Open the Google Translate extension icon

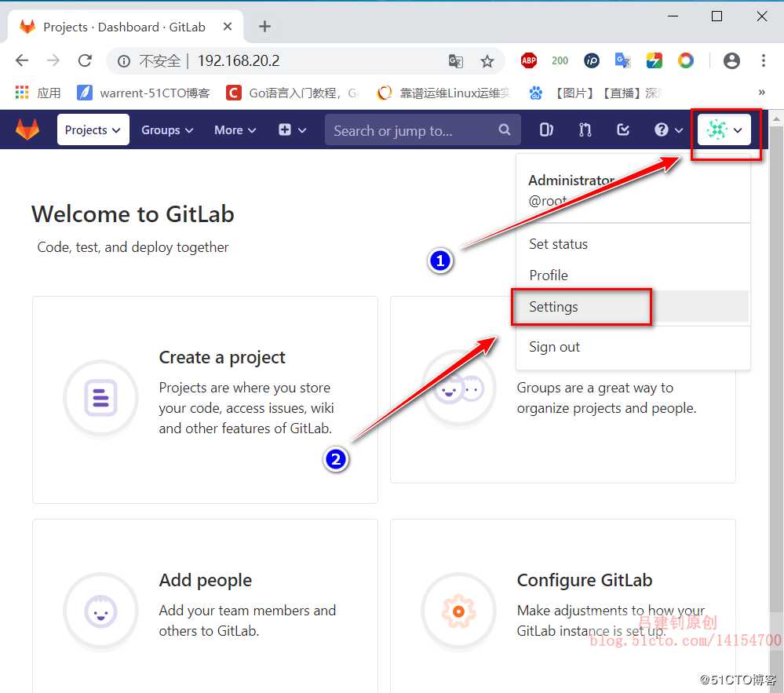pos(622,60)
